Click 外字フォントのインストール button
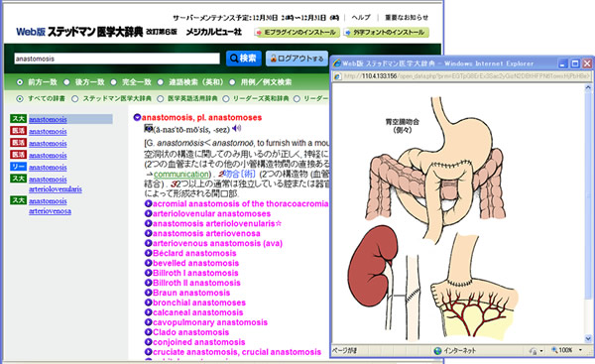595x364 pixels. click(x=386, y=33)
